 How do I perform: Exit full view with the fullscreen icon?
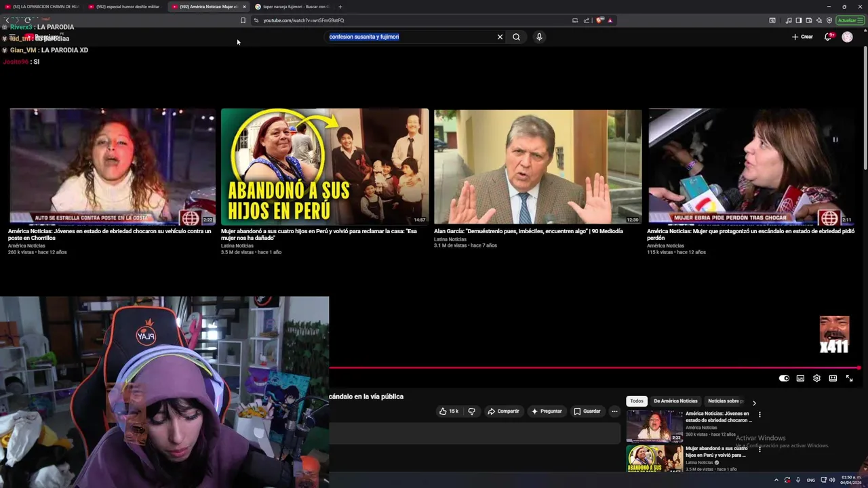pyautogui.click(x=849, y=378)
